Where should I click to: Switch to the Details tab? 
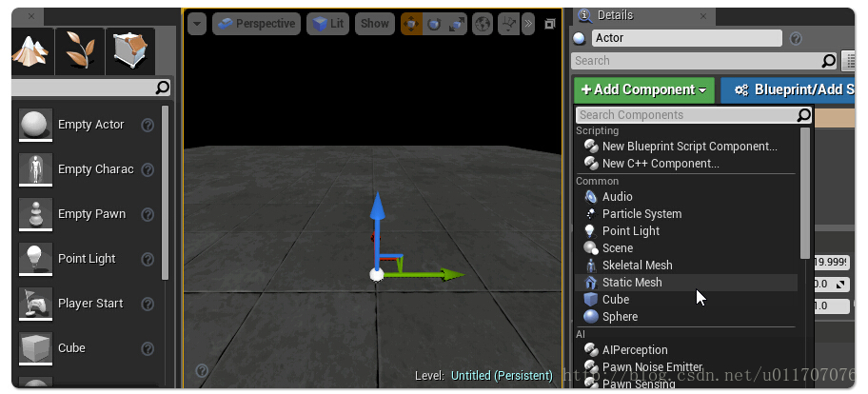tap(614, 15)
